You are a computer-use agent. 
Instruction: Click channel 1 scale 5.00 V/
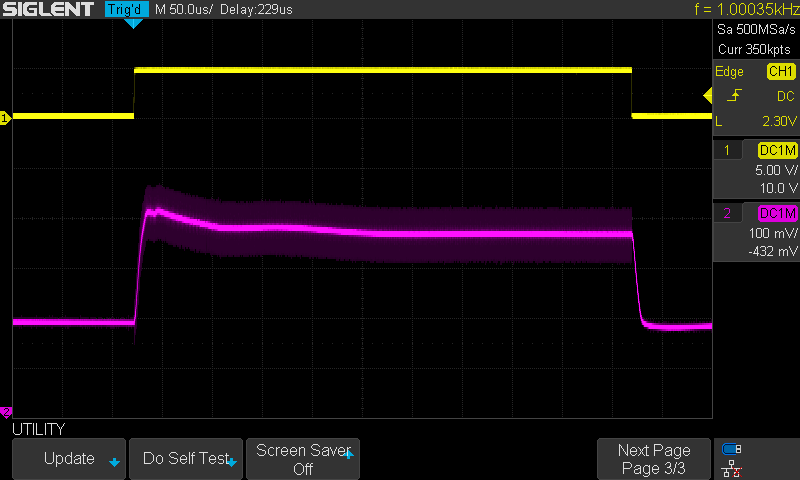tap(776, 170)
